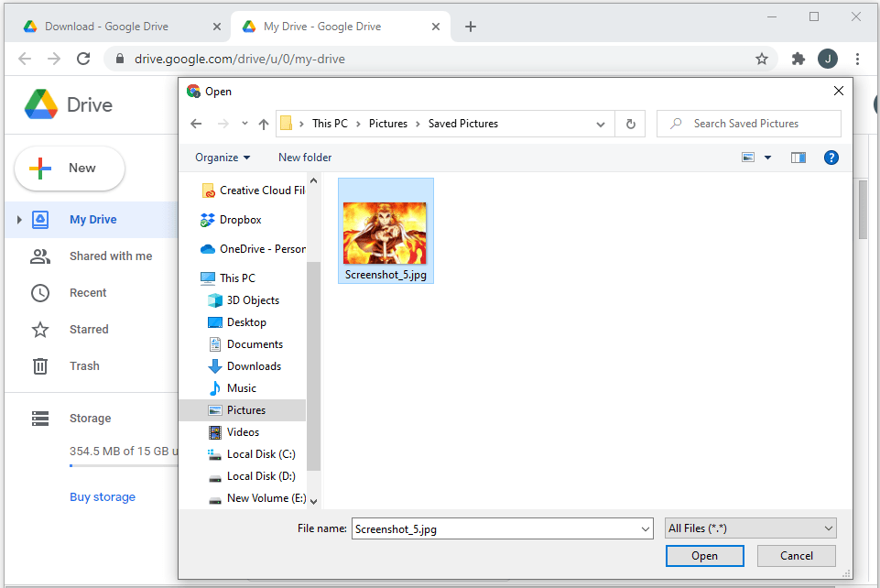Close the Download - Google Drive tab
880x588 pixels.
tap(217, 27)
